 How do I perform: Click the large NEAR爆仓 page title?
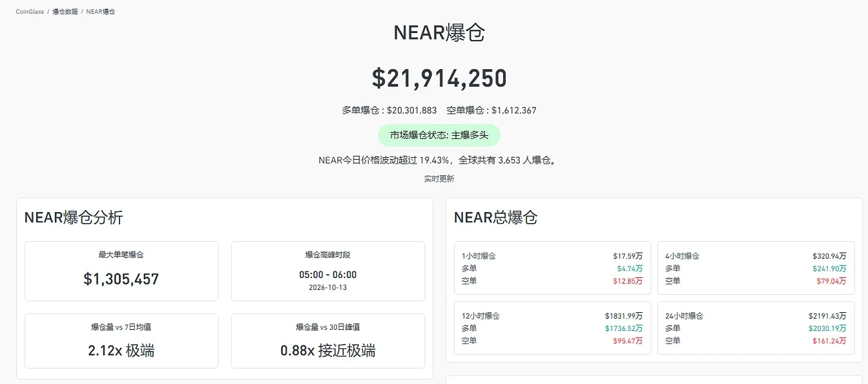[x=439, y=33]
